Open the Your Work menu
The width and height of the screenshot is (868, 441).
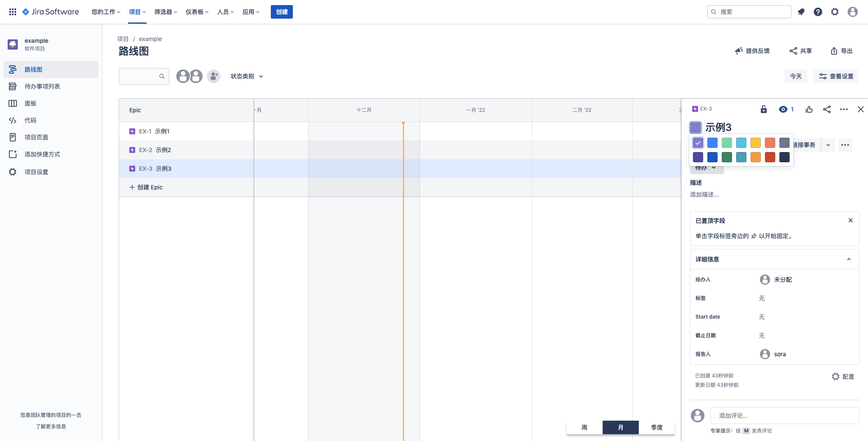(106, 12)
